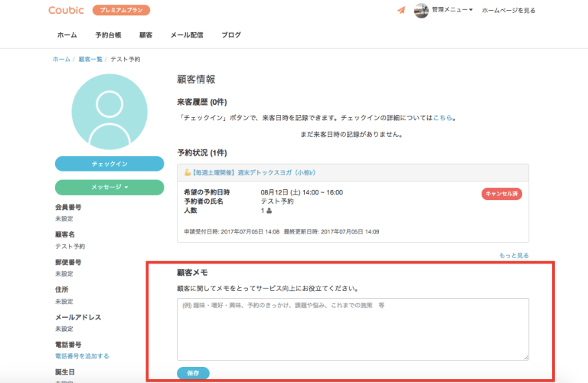Click the 申請受付日時 timestamp text

coord(231,232)
